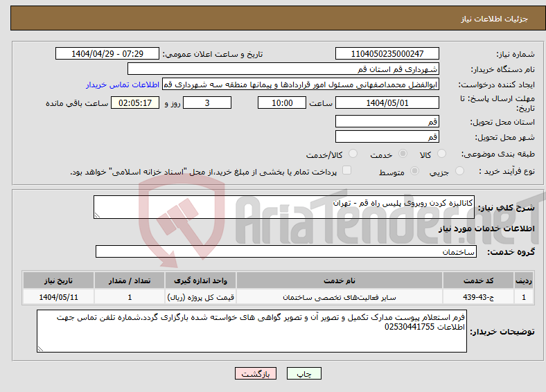
Task: Select the کالا/خدمت radio button
Action: (x=353, y=154)
